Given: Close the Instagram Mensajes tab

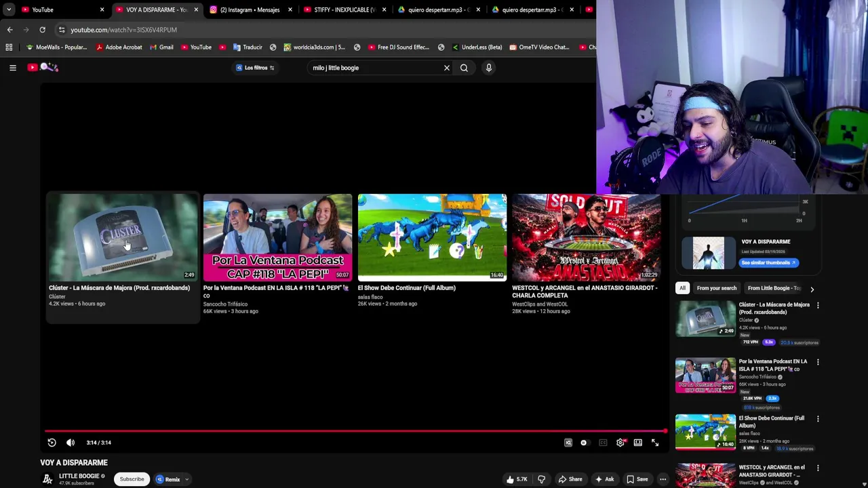Looking at the screenshot, I should coord(290,9).
